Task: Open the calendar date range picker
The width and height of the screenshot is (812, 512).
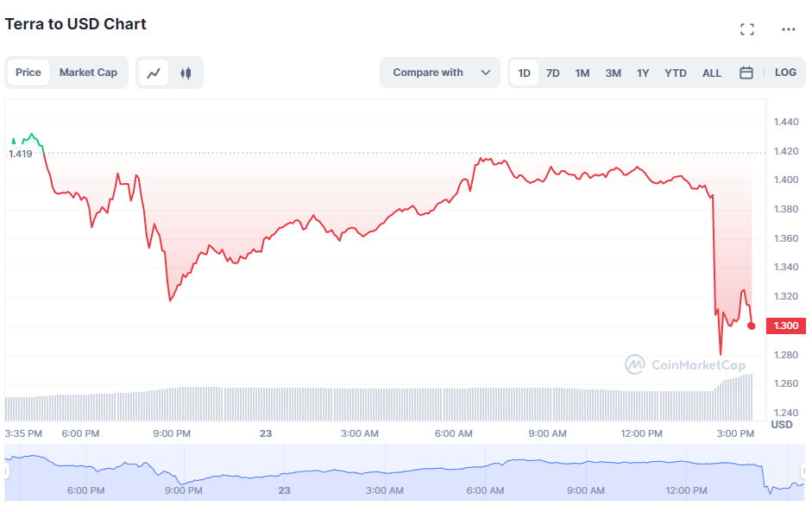Action: [746, 73]
